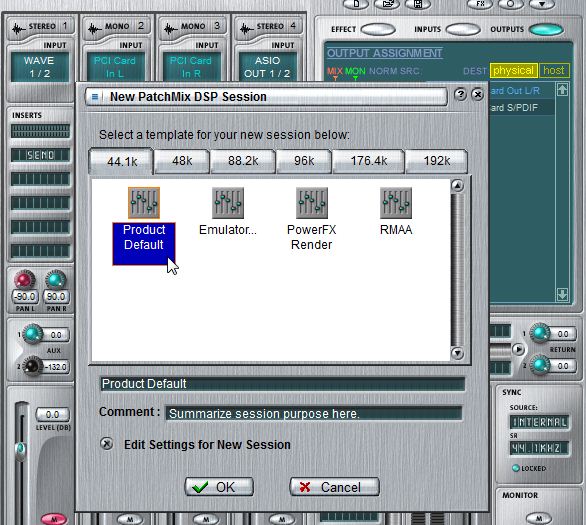The image size is (586, 525).
Task: Click the OUTPUT ASSIGNMENT heading link
Action: 385,53
